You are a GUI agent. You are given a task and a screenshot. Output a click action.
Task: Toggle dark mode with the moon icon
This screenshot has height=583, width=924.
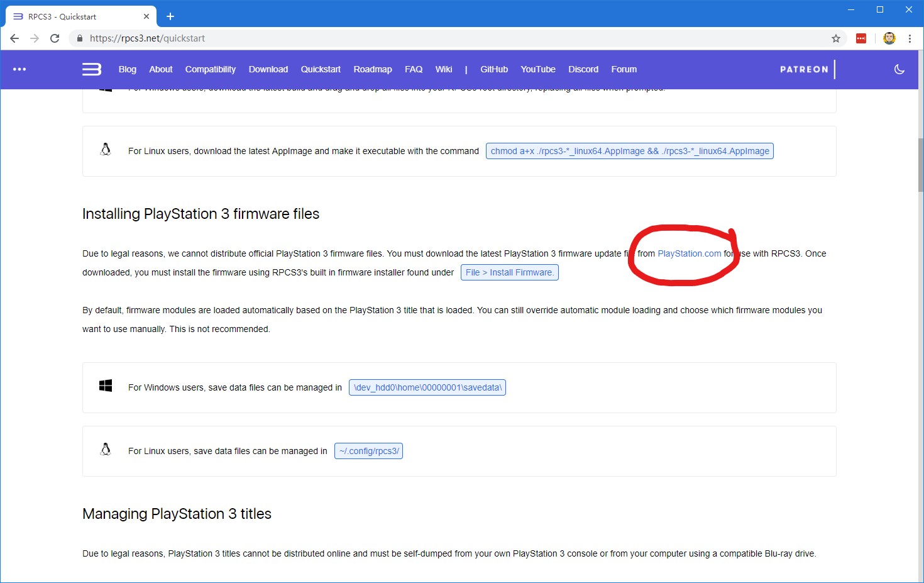(x=899, y=69)
